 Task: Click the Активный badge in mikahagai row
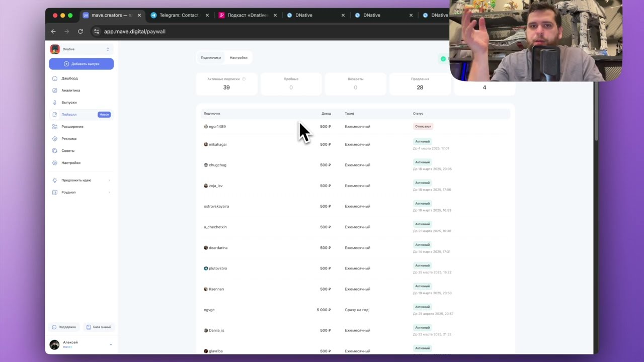(423, 141)
